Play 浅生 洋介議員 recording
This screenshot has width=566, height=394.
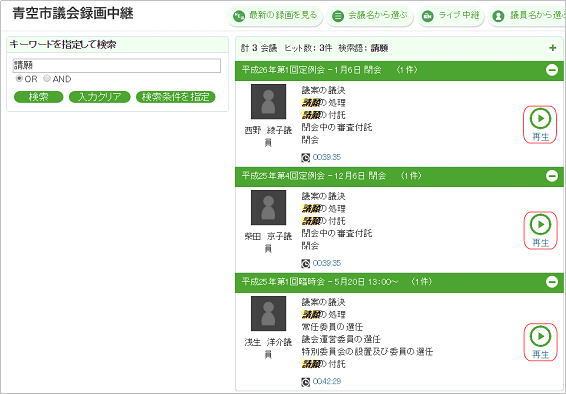point(540,342)
